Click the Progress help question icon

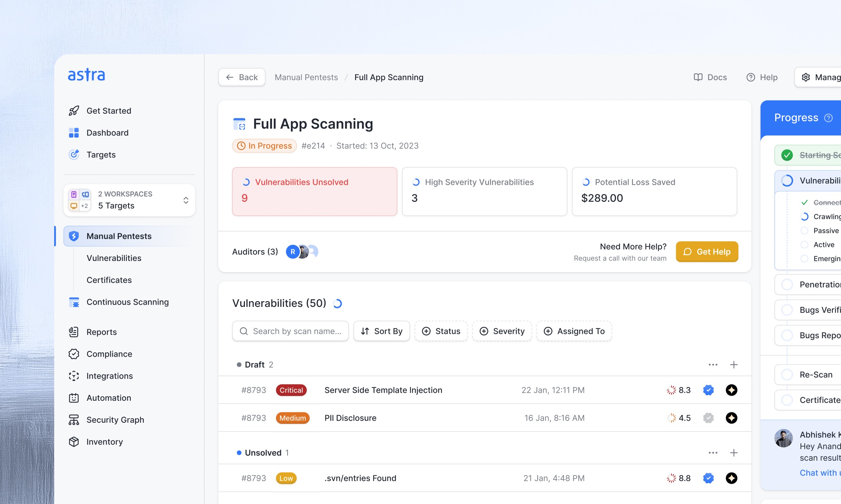[x=828, y=118]
